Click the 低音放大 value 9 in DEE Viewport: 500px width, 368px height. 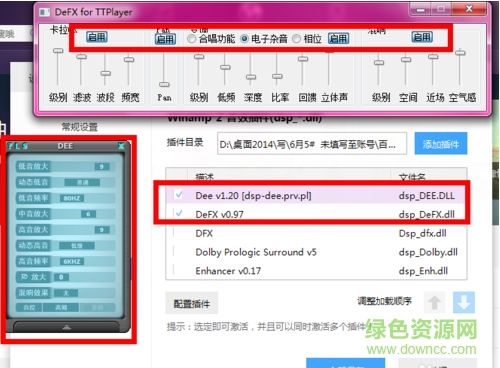tap(102, 166)
